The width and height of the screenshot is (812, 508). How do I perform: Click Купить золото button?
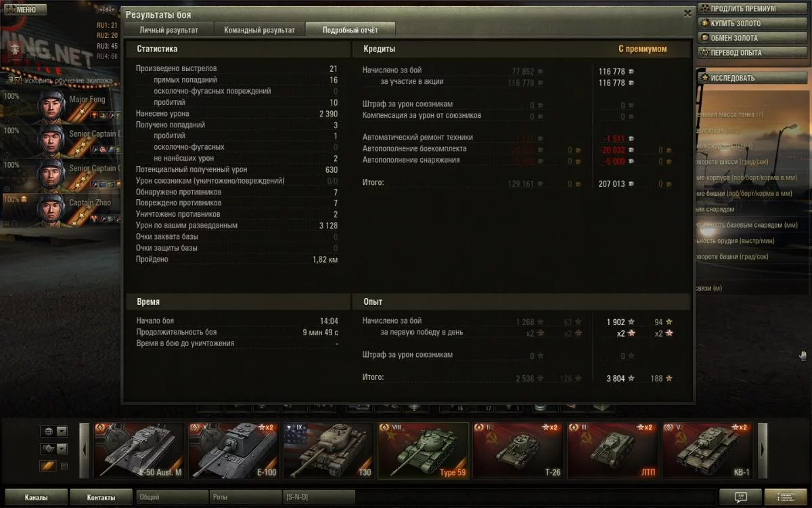[x=752, y=24]
